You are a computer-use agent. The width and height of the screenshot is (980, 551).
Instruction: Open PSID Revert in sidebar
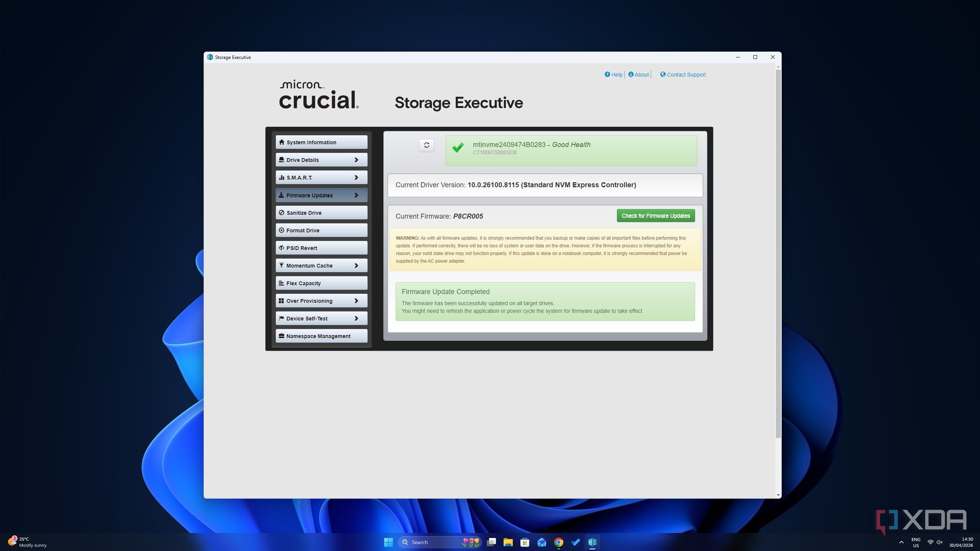click(x=321, y=248)
